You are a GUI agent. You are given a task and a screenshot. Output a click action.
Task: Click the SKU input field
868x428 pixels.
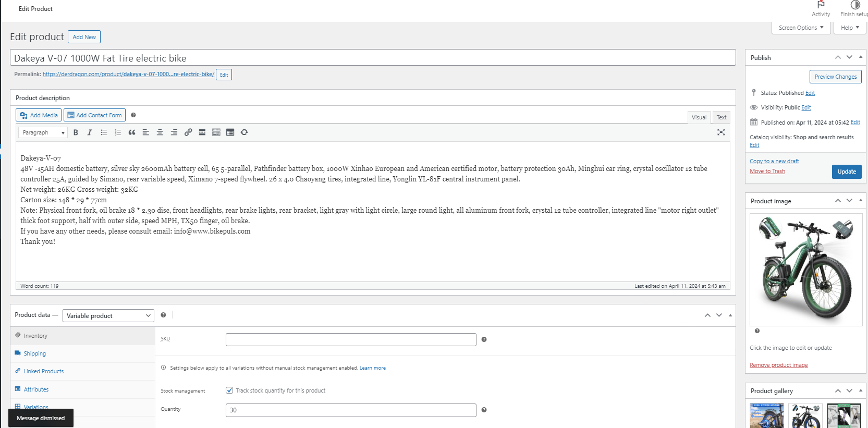point(351,340)
